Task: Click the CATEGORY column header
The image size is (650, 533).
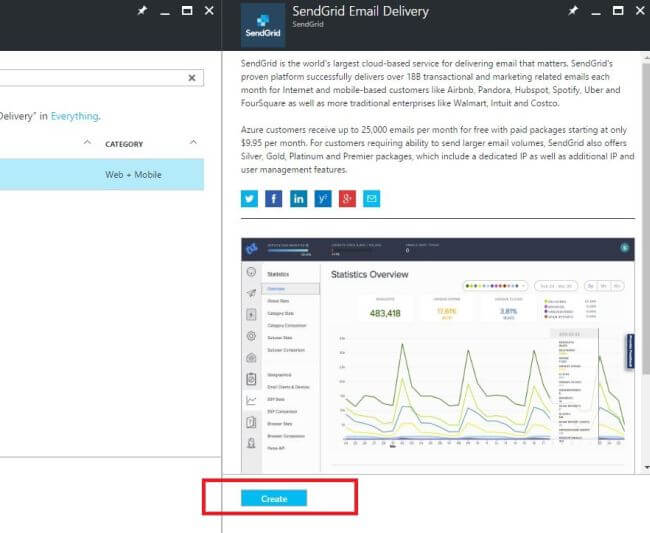Action: tap(124, 144)
